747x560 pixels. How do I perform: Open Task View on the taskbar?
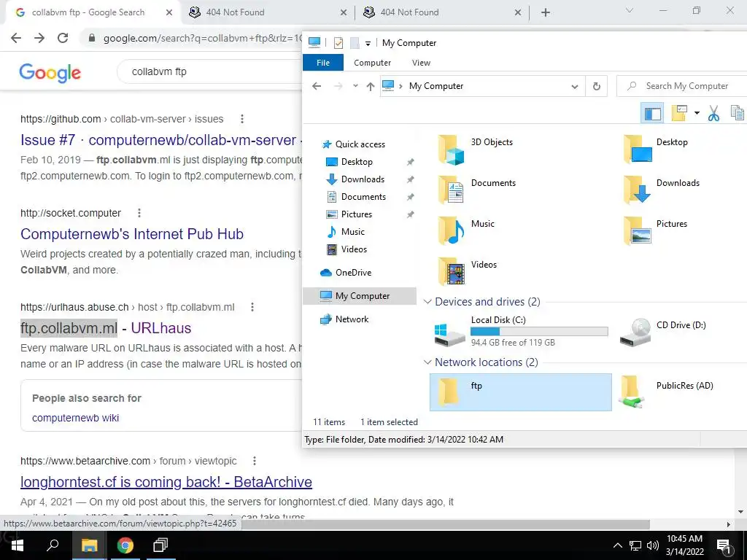(160, 545)
